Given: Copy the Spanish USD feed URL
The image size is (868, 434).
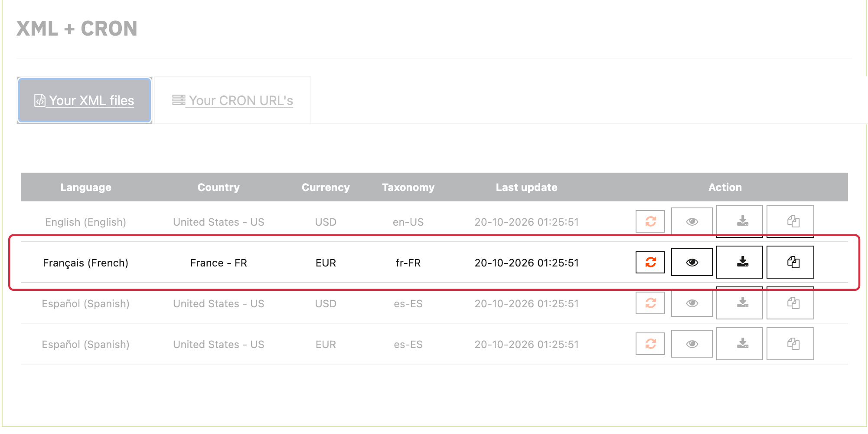Looking at the screenshot, I should coord(790,303).
